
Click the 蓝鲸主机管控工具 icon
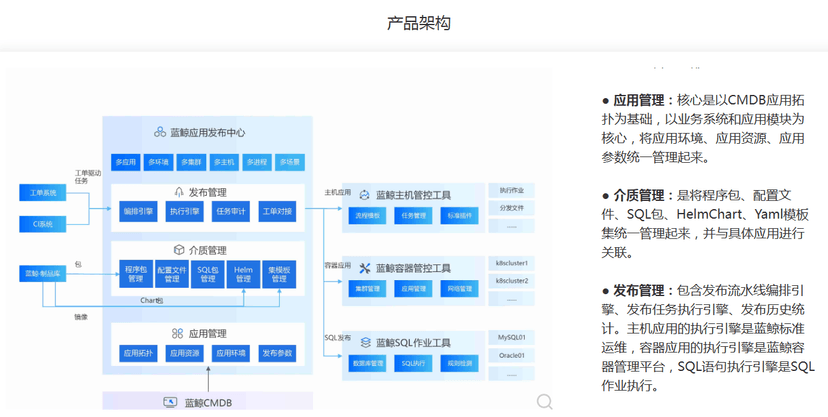tap(364, 195)
